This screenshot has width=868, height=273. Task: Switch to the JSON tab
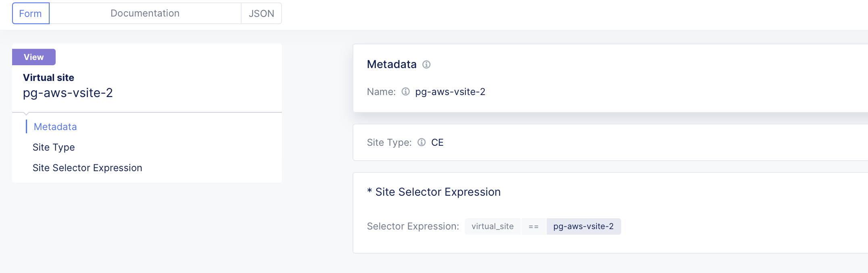(261, 13)
